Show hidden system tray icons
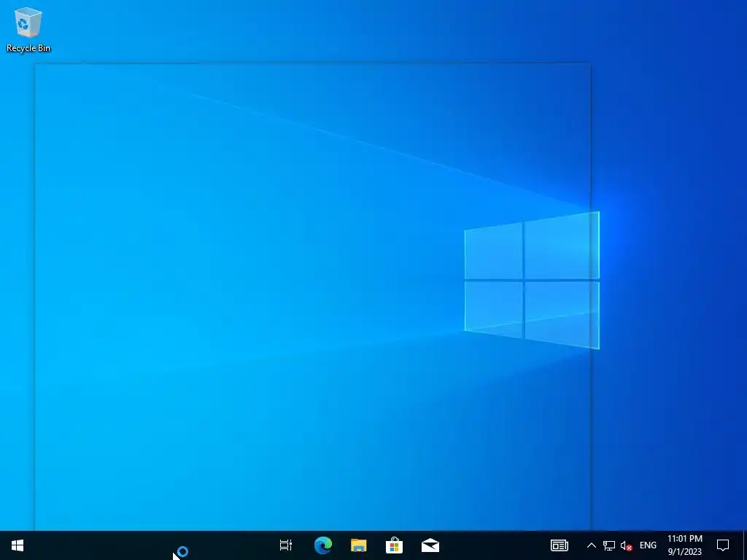This screenshot has height=560, width=747. coord(591,545)
